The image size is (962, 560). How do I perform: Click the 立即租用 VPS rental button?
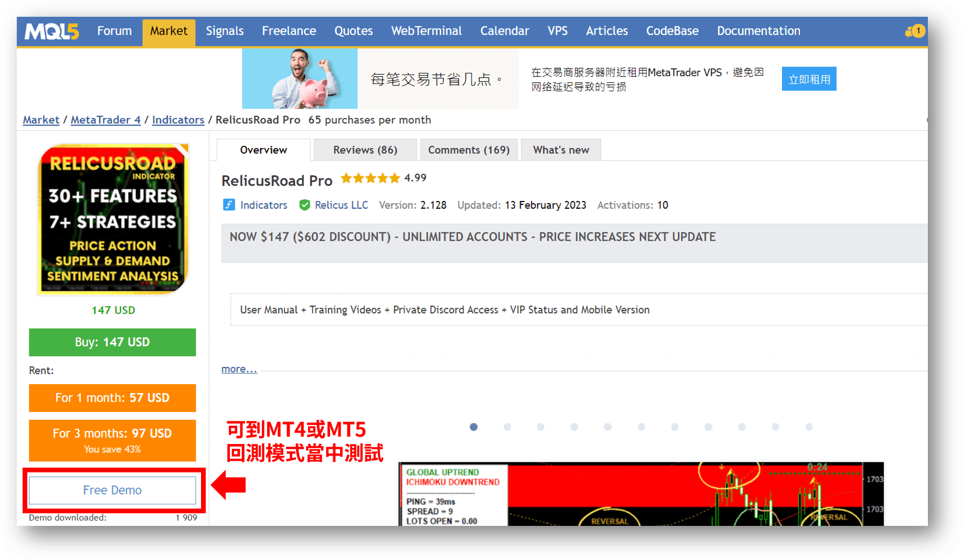pos(809,78)
